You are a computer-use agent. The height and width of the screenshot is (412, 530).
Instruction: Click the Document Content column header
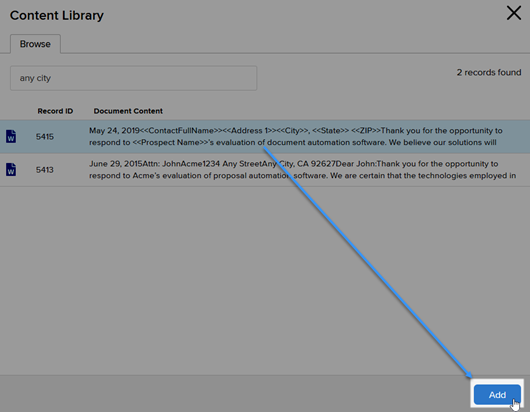pyautogui.click(x=128, y=111)
